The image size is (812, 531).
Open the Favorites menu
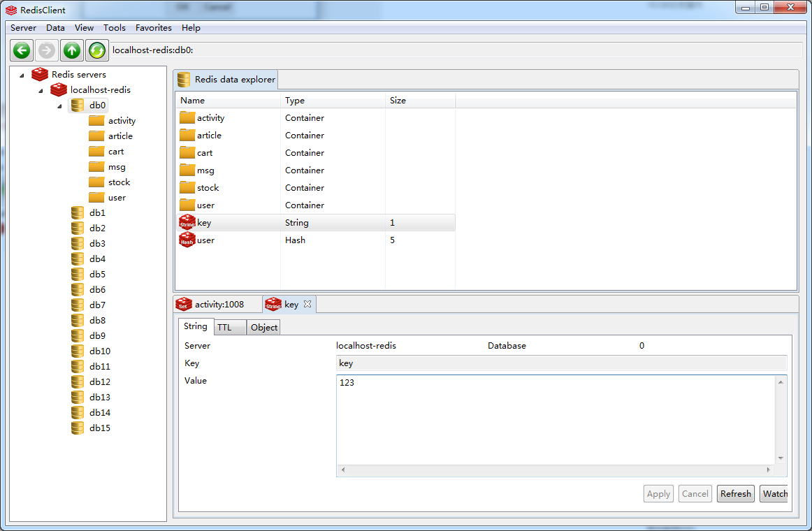click(x=153, y=28)
